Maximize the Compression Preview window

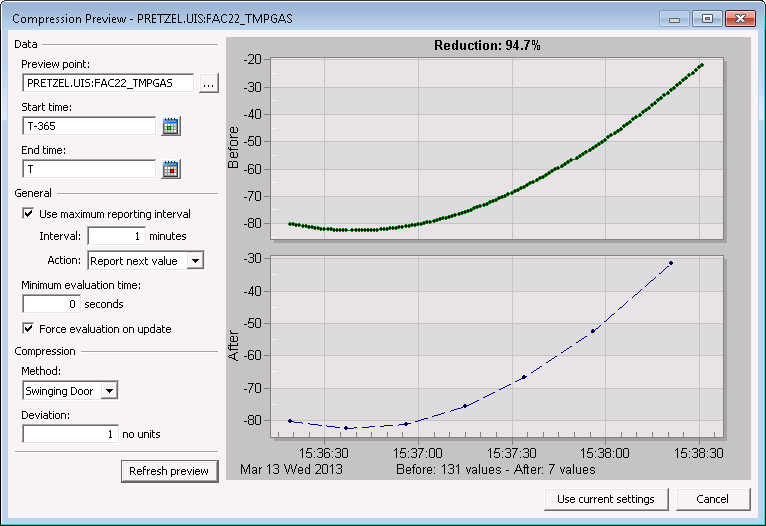[707, 19]
